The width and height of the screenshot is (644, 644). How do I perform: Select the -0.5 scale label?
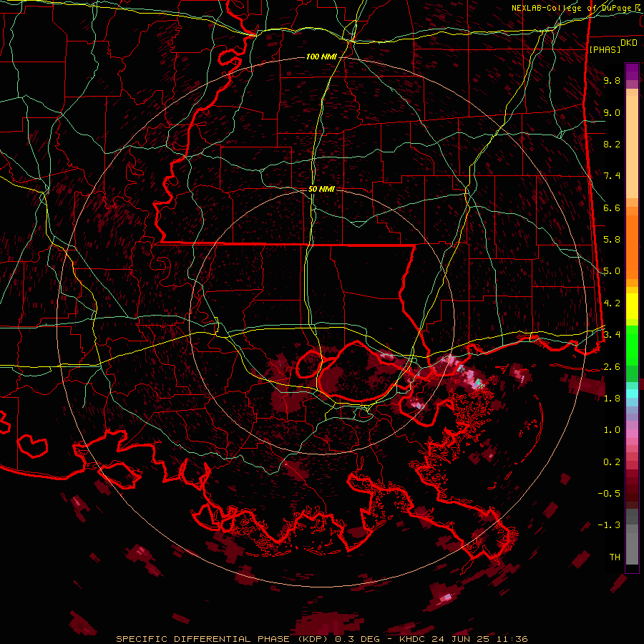(610, 493)
